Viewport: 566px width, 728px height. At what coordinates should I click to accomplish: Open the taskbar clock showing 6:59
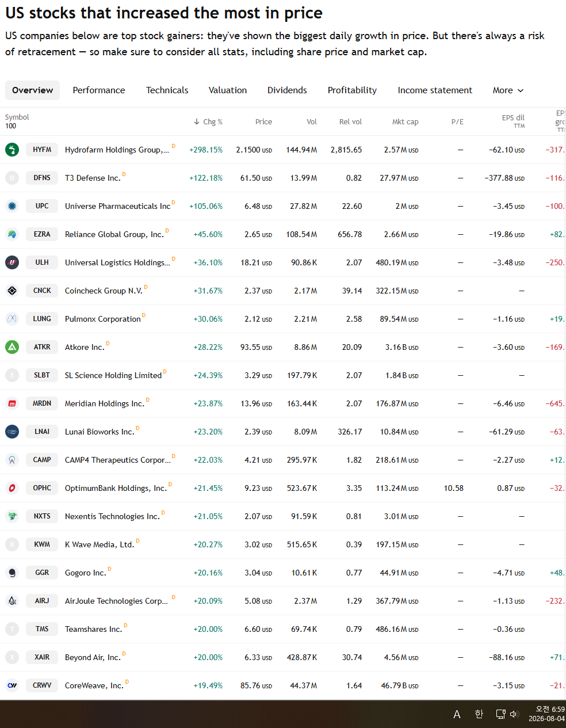pos(546,714)
